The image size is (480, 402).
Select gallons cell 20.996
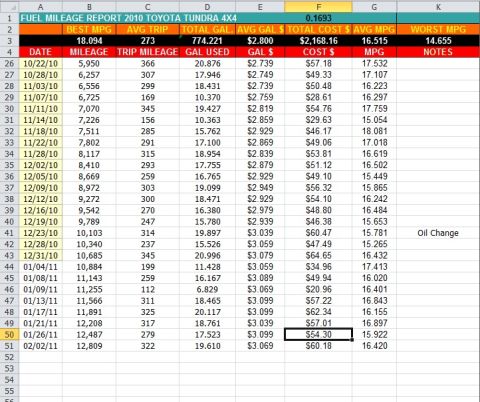(x=207, y=255)
